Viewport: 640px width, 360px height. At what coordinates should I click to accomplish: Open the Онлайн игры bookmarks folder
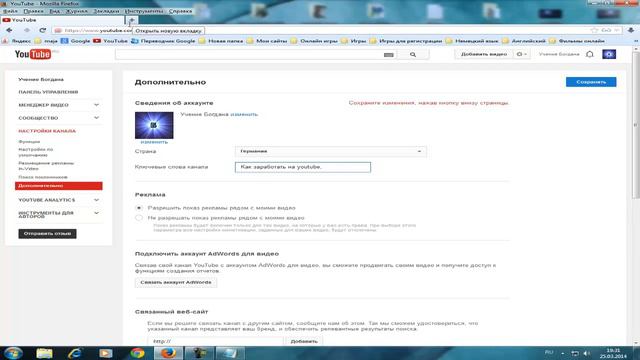pos(314,41)
